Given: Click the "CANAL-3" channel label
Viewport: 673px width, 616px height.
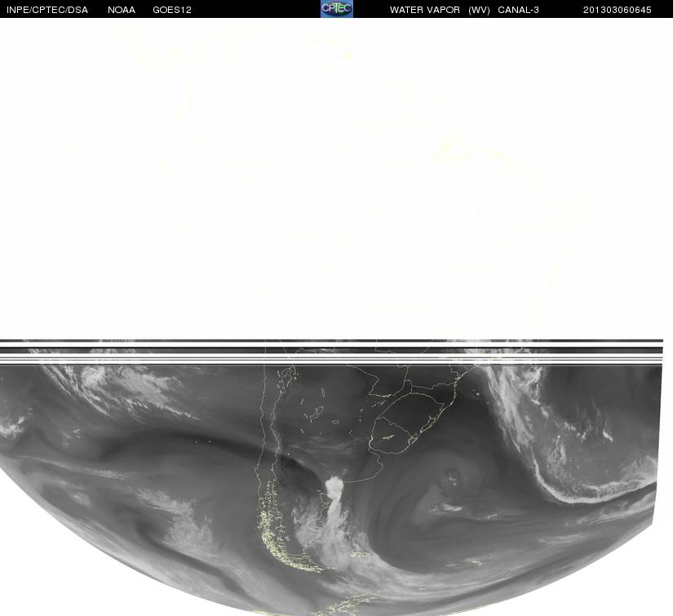Looking at the screenshot, I should [x=519, y=10].
